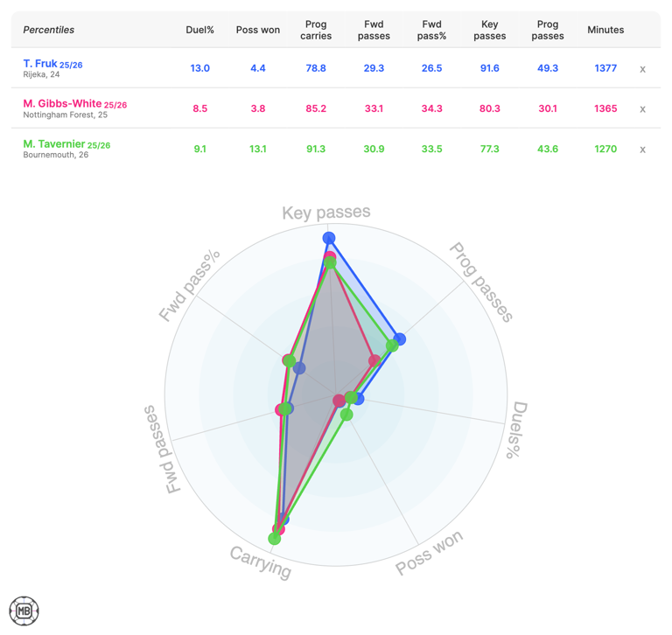Sort by Prog passes column header
The height and width of the screenshot is (635, 672).
click(548, 30)
